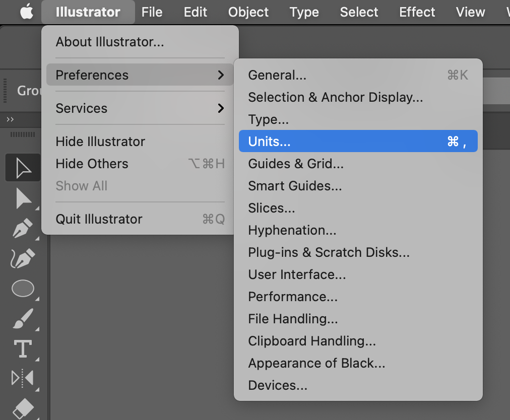Image resolution: width=510 pixels, height=420 pixels.
Task: Open Selection & Anchor Display... preferences
Action: (x=358, y=97)
